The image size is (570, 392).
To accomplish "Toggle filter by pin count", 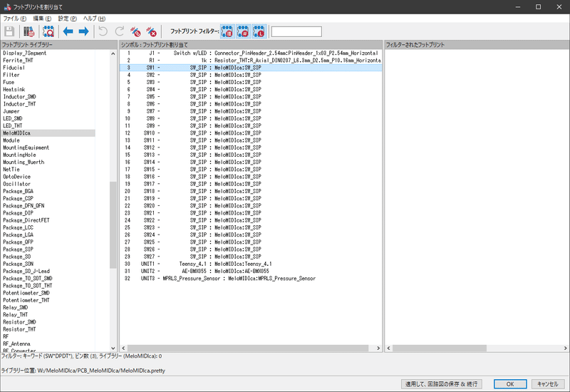I will tap(244, 31).
